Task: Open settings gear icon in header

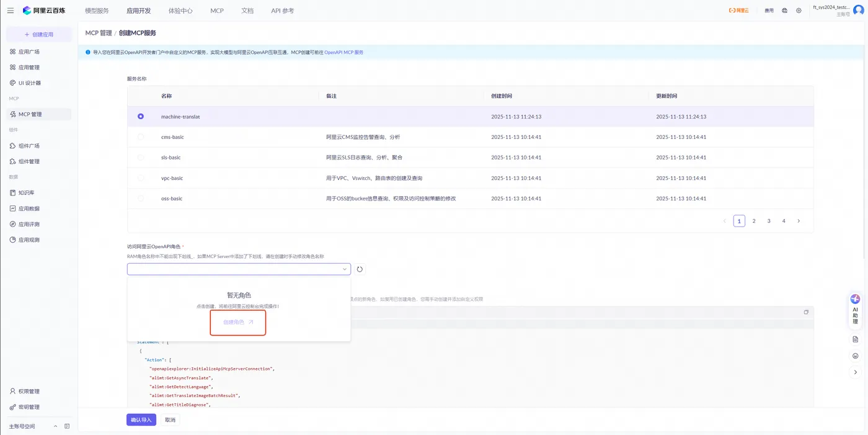Action: (x=799, y=11)
